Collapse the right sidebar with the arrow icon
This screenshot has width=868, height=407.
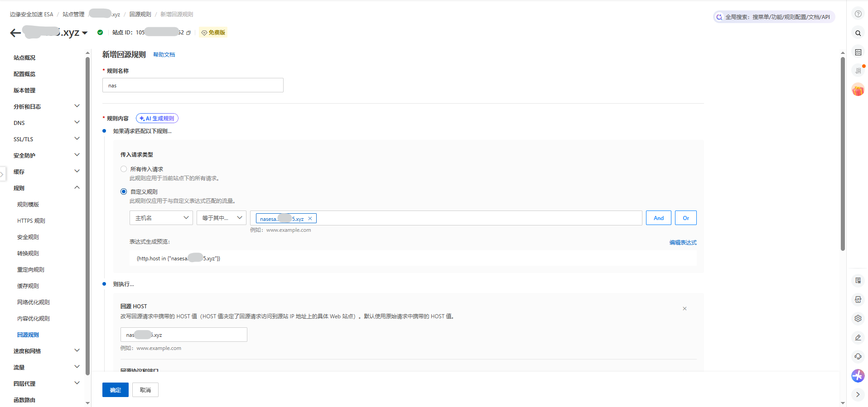[x=858, y=394]
